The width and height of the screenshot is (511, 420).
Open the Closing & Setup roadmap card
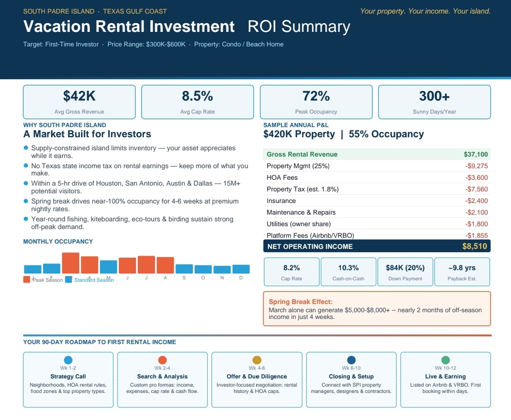point(351,379)
